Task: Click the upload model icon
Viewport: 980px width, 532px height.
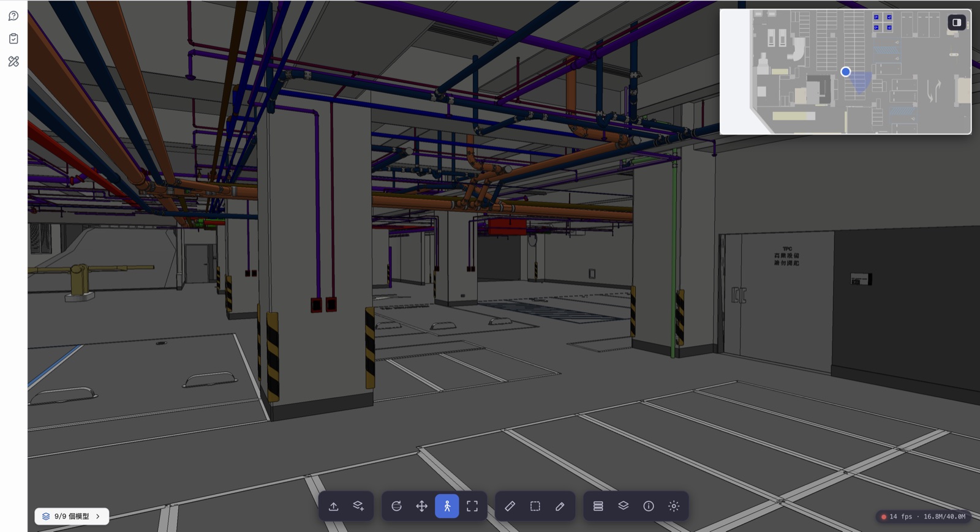Action: [333, 506]
